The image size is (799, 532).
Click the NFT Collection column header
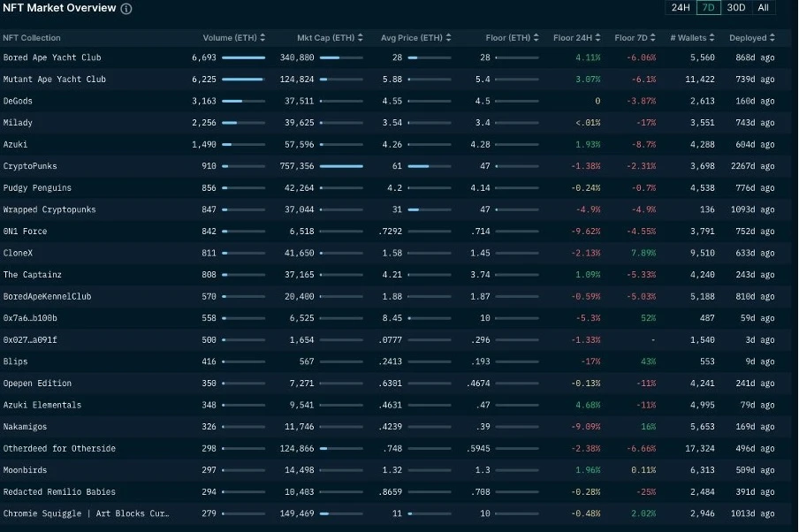[32, 38]
